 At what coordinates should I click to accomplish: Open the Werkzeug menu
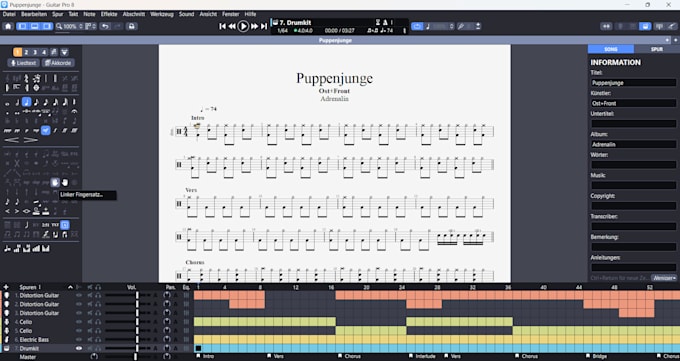(162, 14)
